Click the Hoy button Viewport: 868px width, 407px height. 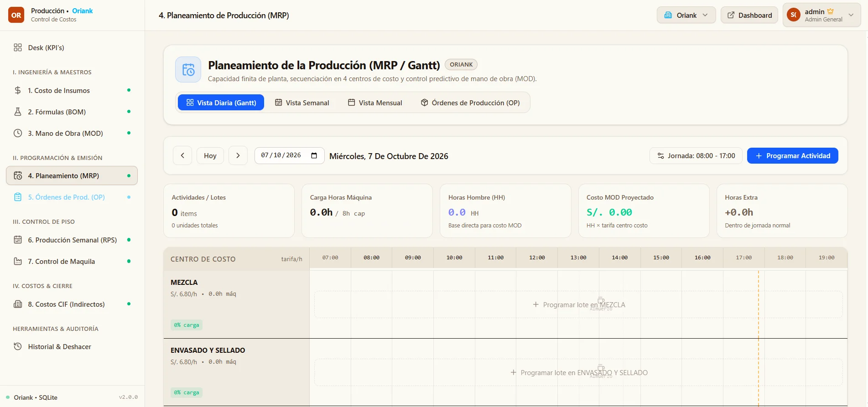[210, 155]
